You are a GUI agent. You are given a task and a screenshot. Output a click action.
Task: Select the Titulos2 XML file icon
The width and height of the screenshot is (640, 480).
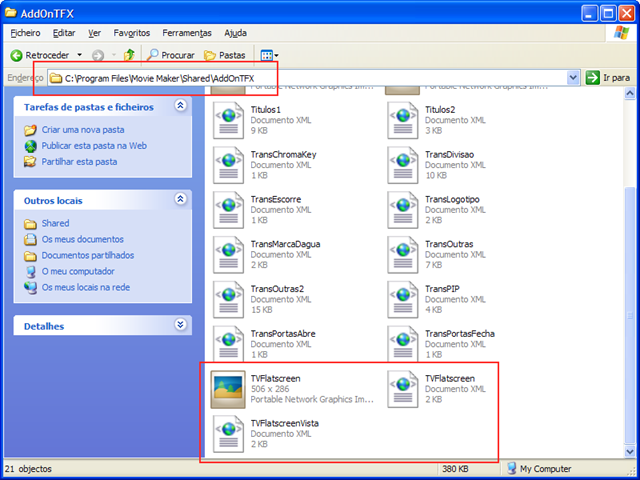pyautogui.click(x=403, y=120)
